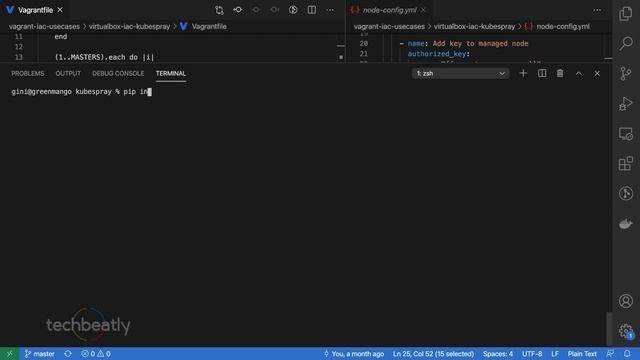Close the terminal panel
Viewport: 640px width, 360px height.
click(x=597, y=73)
